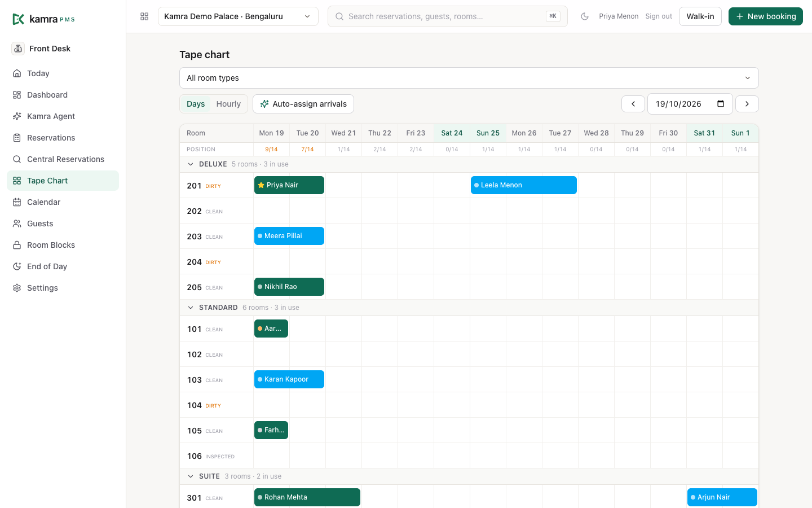Image resolution: width=812 pixels, height=508 pixels.
Task: Open the Guests page
Action: [63, 224]
